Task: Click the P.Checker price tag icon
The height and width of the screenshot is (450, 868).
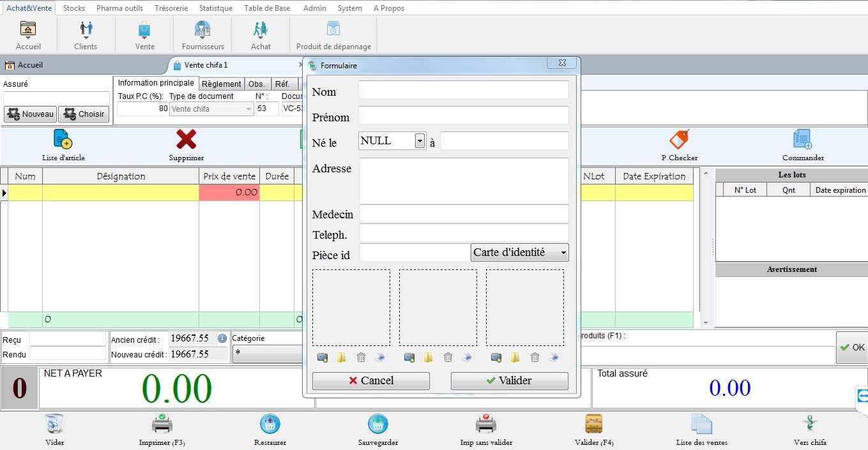Action: pyautogui.click(x=679, y=139)
